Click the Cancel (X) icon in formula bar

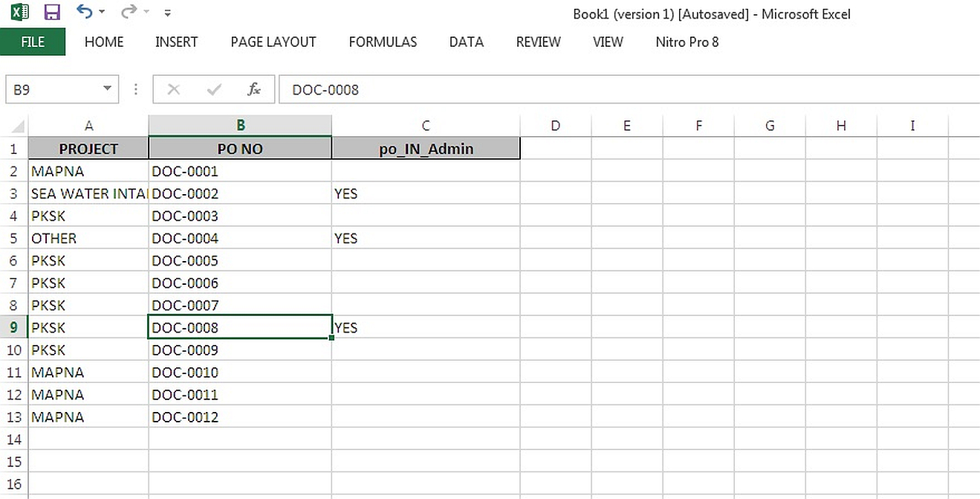(x=173, y=89)
